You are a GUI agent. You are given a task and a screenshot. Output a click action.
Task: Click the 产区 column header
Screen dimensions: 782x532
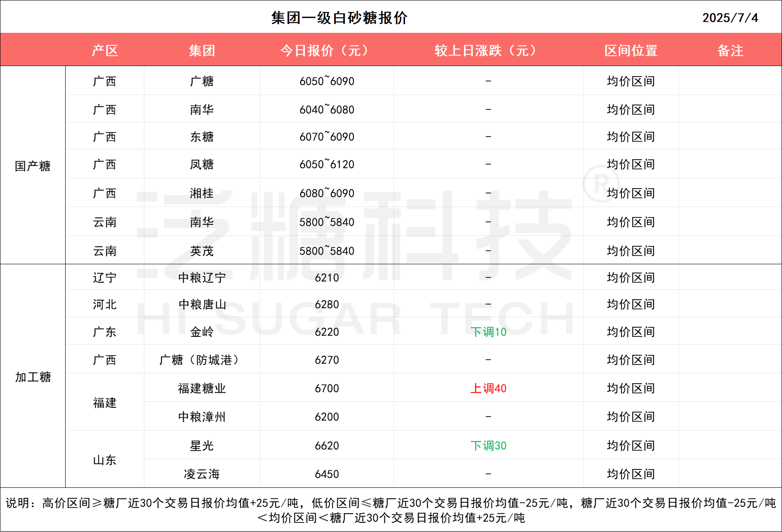[x=105, y=50]
